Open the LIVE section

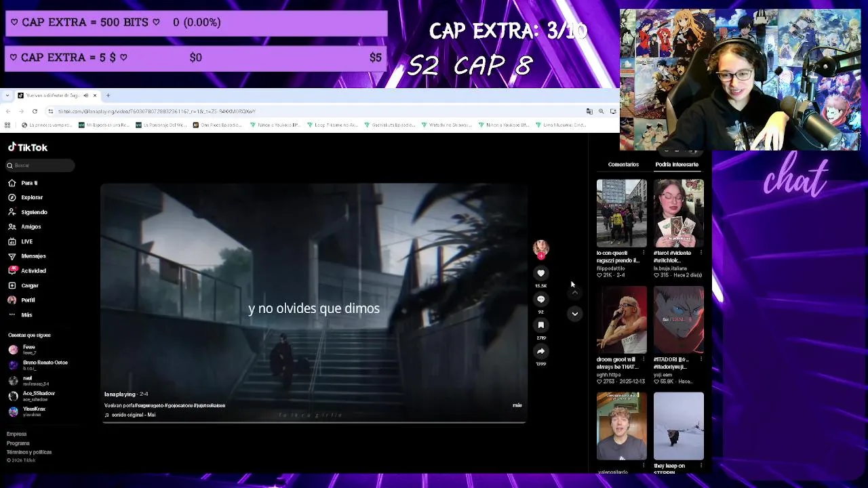click(20, 241)
